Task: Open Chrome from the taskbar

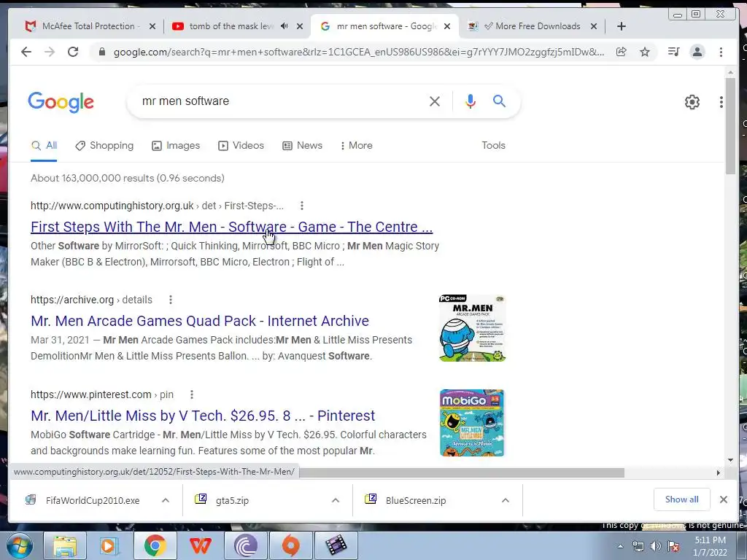Action: click(155, 545)
